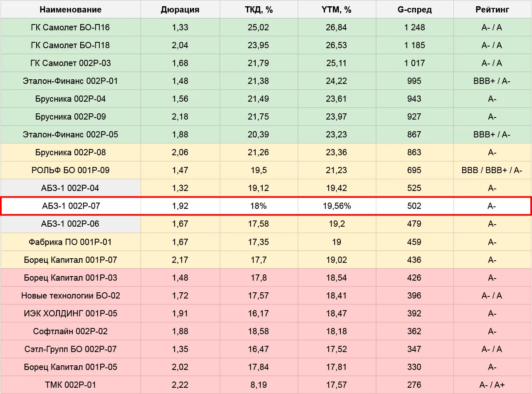The image size is (532, 394).
Task: Select the Борец Капитал 001Р-07 name cell
Action: (x=71, y=260)
